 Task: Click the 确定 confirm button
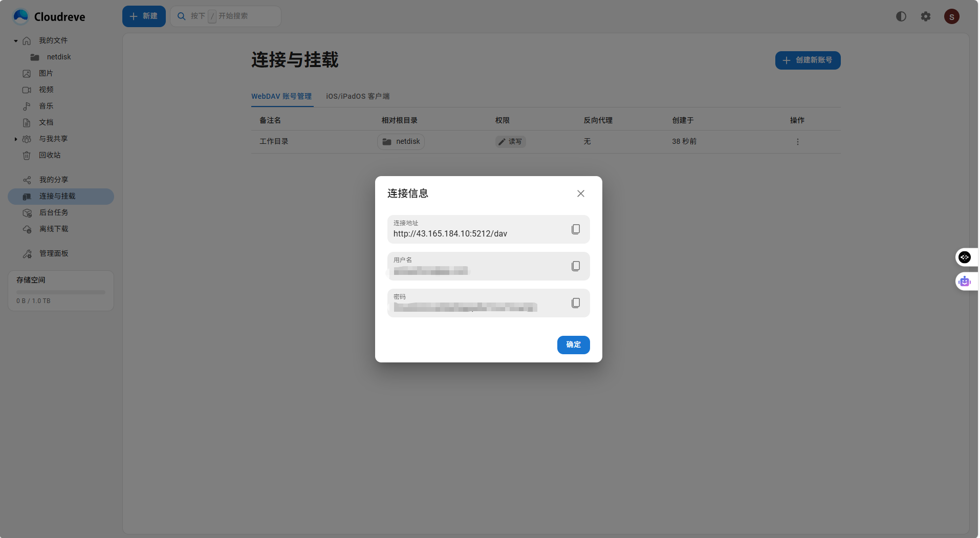573,345
